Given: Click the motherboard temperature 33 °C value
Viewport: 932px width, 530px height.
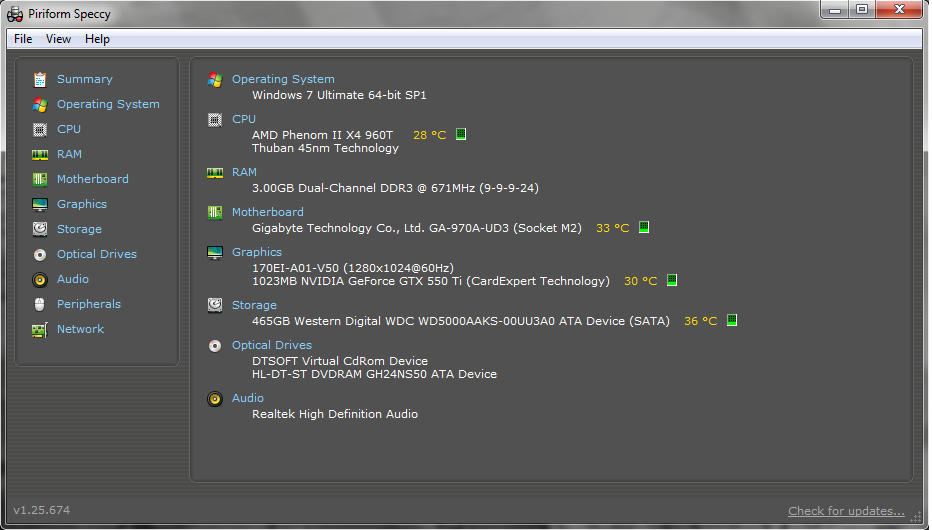Looking at the screenshot, I should coord(613,228).
